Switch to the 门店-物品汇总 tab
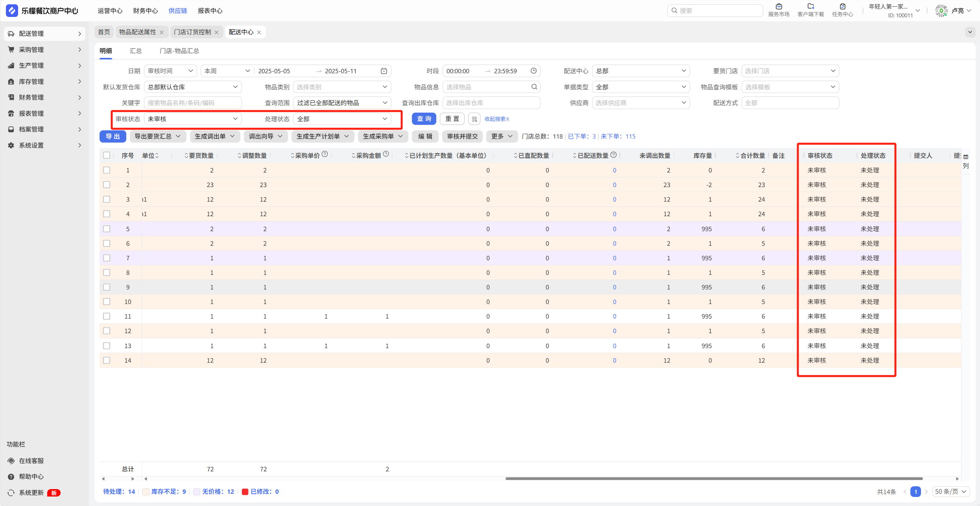980x506 pixels. pyautogui.click(x=179, y=51)
